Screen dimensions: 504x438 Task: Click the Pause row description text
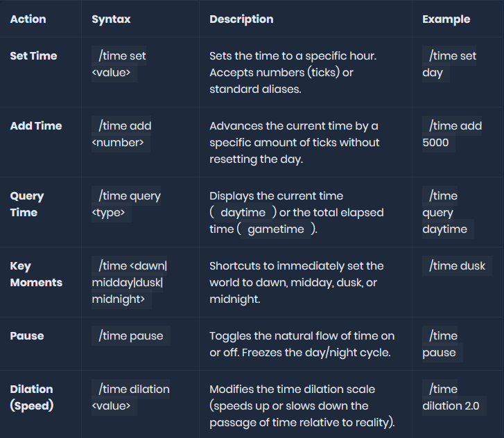pos(302,344)
